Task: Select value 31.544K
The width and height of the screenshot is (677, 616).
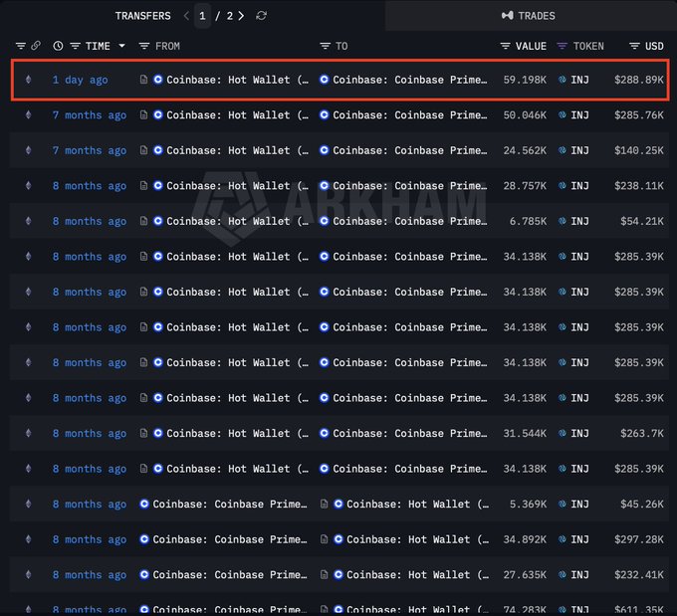Action: pos(525,434)
